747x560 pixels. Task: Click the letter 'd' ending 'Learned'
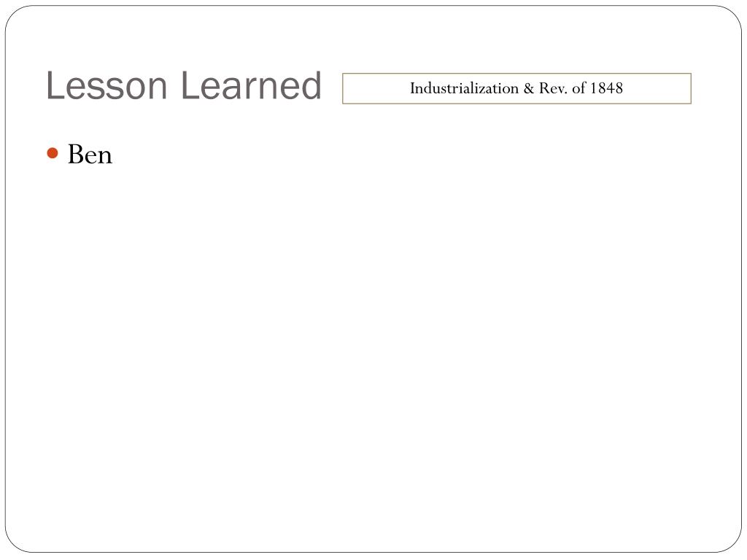point(311,85)
